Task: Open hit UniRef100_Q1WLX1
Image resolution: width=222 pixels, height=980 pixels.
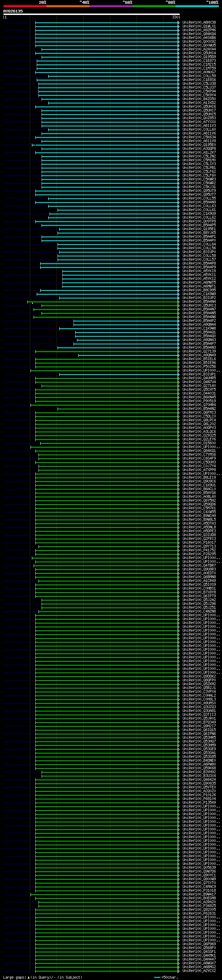Action: [x=199, y=26]
